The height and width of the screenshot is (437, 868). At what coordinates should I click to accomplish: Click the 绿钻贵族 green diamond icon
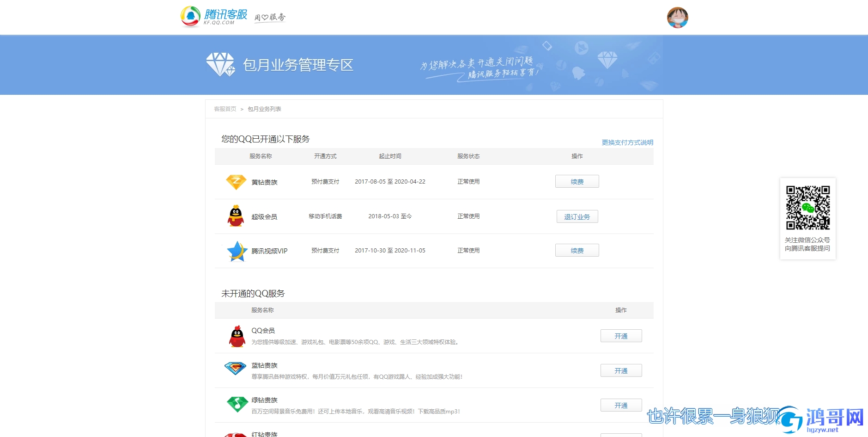coord(237,404)
